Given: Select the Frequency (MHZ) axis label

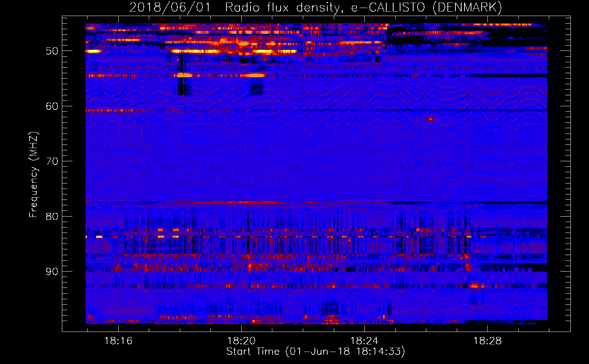Looking at the screenshot, I should click(x=33, y=175).
